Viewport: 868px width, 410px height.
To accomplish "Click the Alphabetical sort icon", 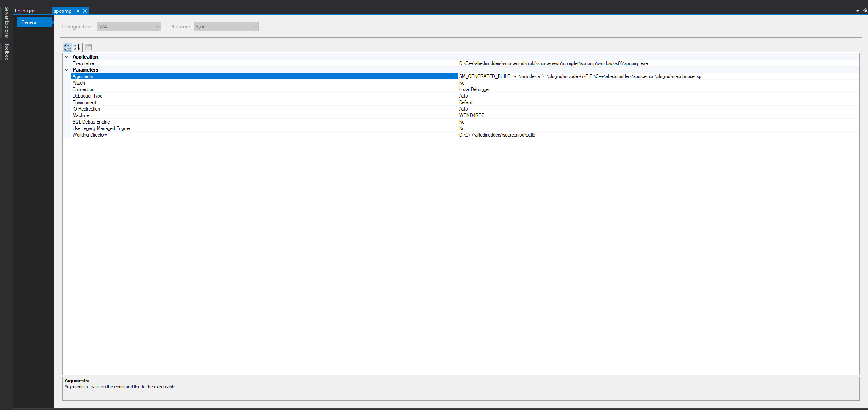I will click(77, 48).
